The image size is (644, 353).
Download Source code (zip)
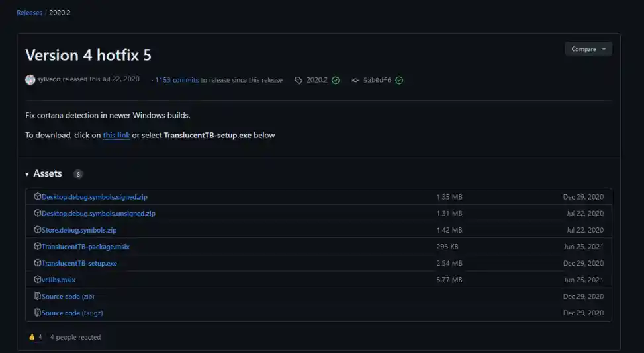[x=68, y=296]
